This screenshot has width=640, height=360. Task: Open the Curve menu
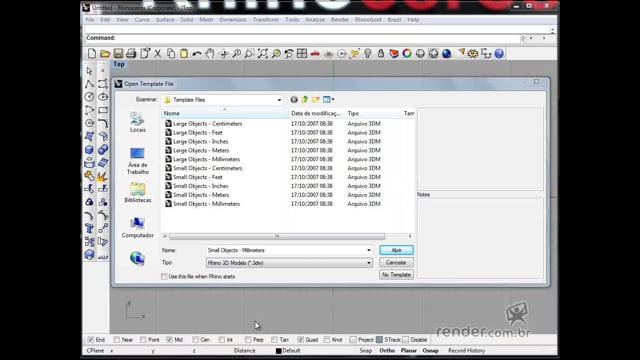point(142,20)
